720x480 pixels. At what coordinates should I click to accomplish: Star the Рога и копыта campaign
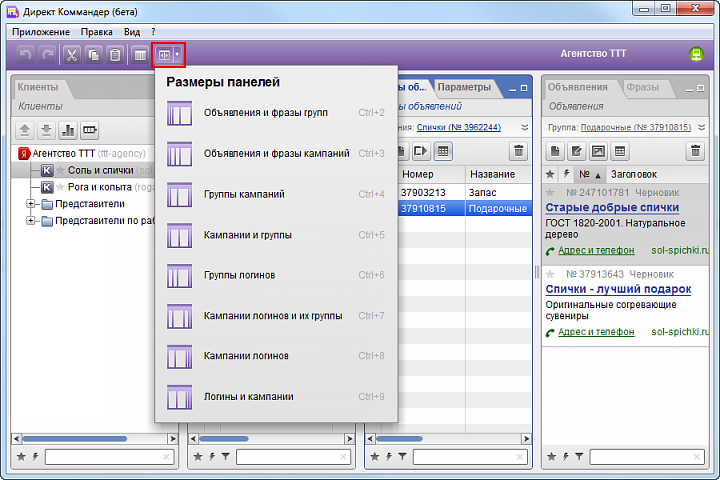click(x=60, y=187)
